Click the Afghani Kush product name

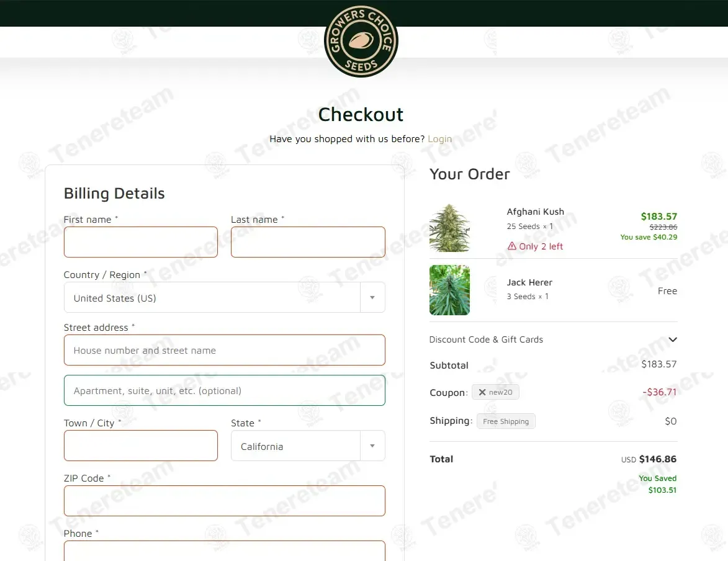pos(536,212)
